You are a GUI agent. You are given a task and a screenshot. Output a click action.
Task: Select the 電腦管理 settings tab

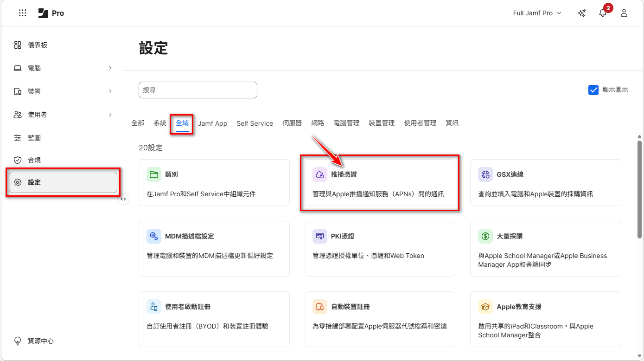point(346,123)
